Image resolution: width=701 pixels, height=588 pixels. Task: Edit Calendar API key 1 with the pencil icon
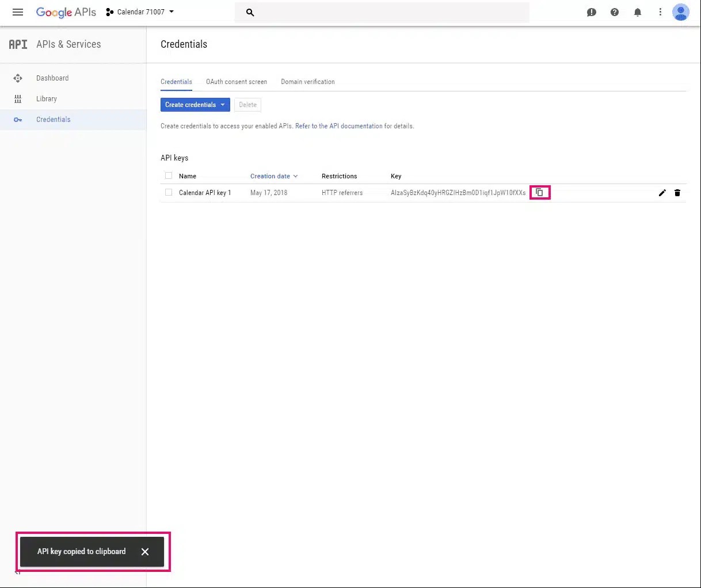tap(662, 193)
